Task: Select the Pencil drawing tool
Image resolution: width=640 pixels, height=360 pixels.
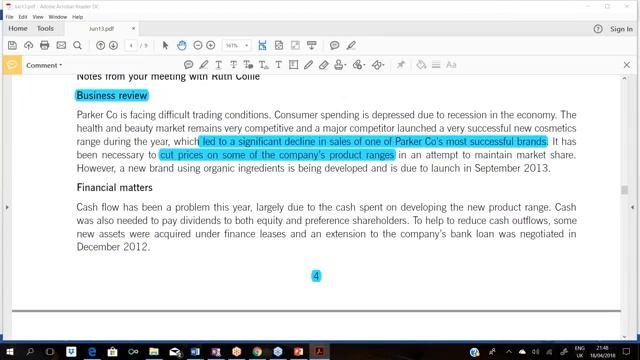Action: click(308, 65)
